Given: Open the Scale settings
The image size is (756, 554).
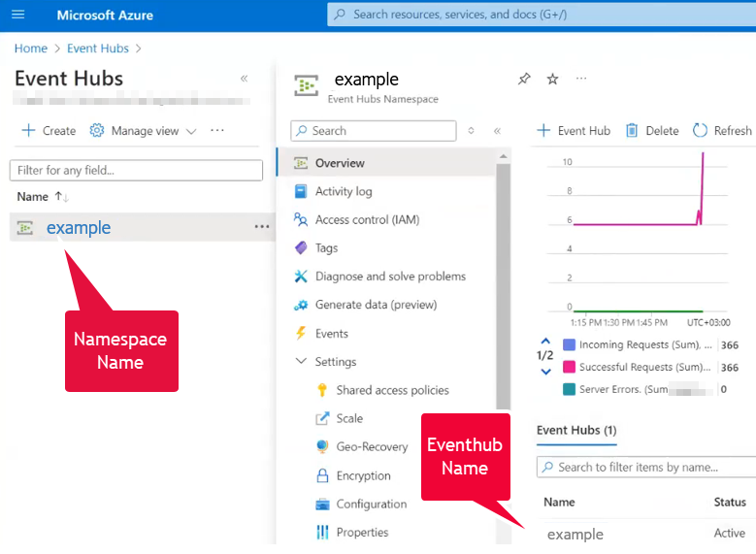Looking at the screenshot, I should (x=349, y=418).
